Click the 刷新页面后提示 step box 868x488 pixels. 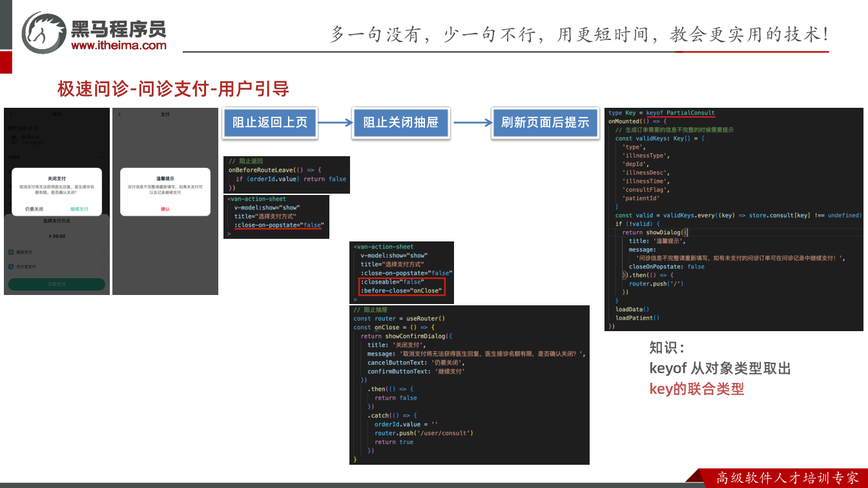tap(545, 122)
